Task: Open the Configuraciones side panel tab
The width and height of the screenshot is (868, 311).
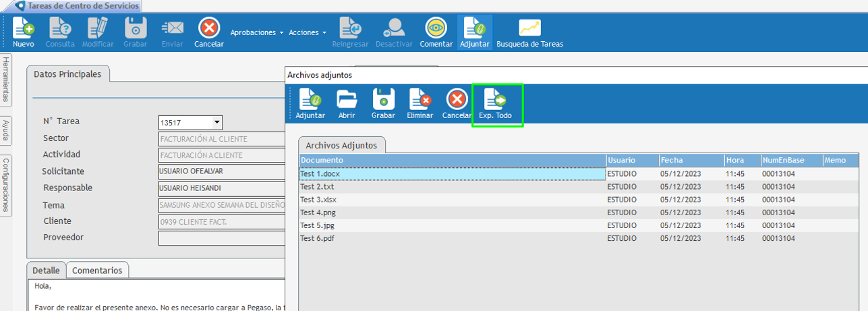Action: click(6, 185)
